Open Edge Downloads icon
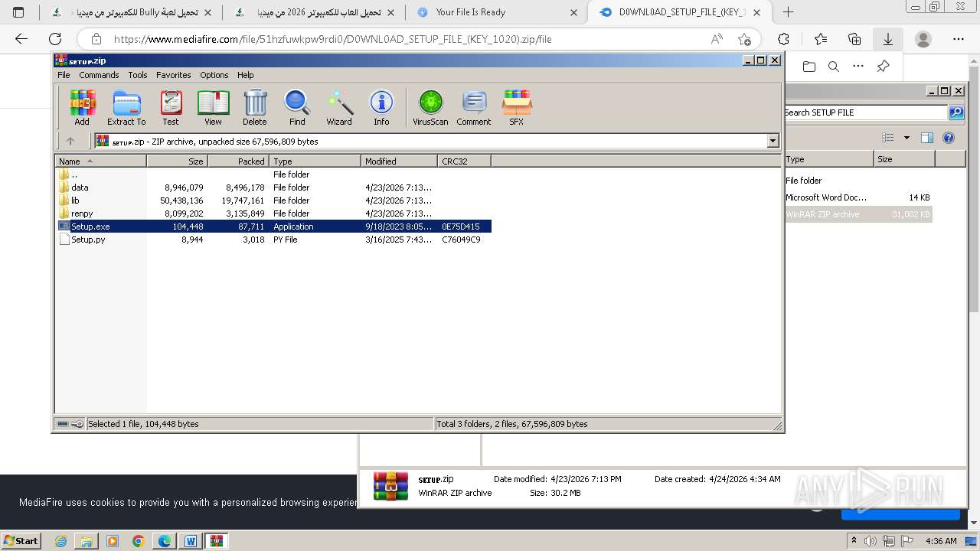 (888, 39)
